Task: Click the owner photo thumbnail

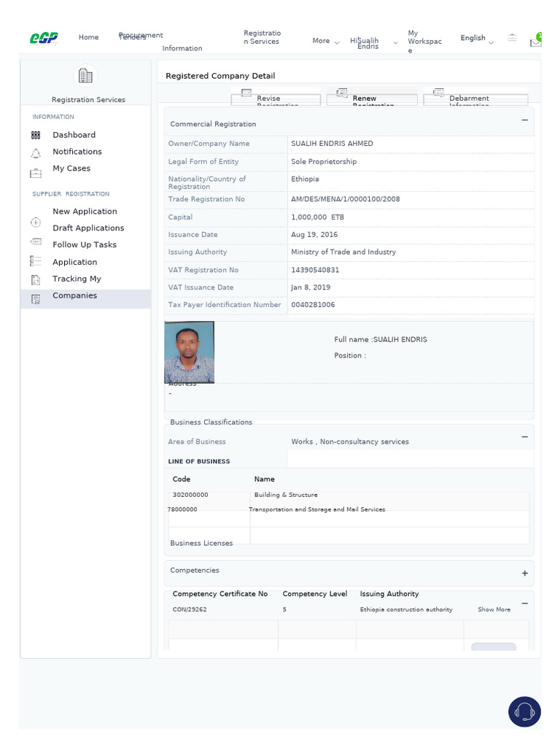Action: coord(189,352)
